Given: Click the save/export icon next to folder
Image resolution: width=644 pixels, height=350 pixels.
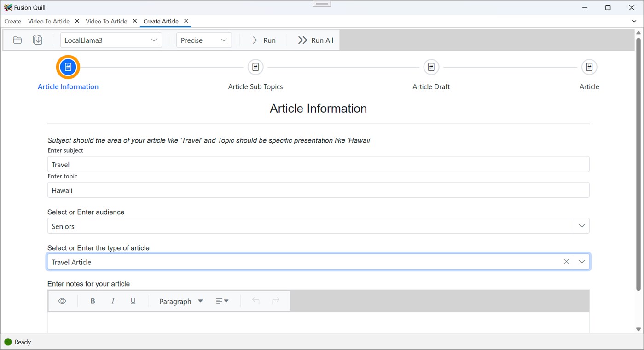Looking at the screenshot, I should [x=37, y=40].
